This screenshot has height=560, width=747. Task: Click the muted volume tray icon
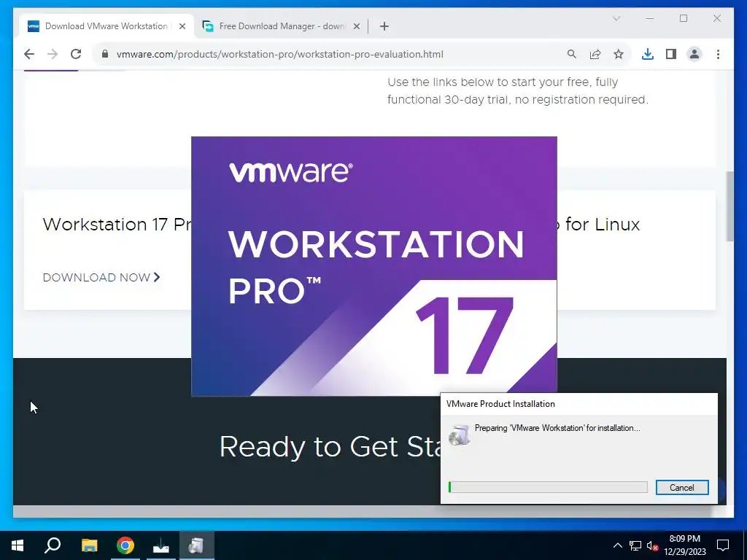[x=652, y=545]
